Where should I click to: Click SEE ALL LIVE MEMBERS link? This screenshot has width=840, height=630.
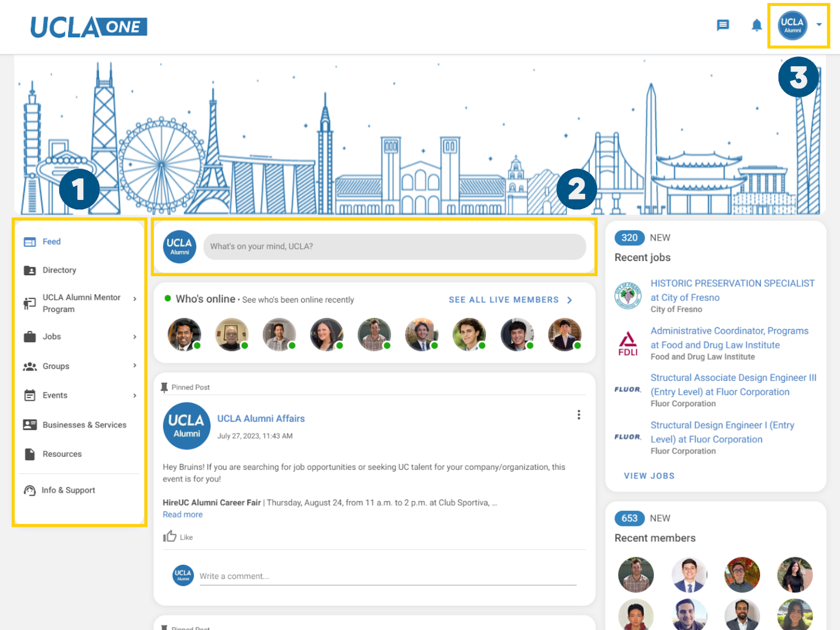[x=503, y=300]
